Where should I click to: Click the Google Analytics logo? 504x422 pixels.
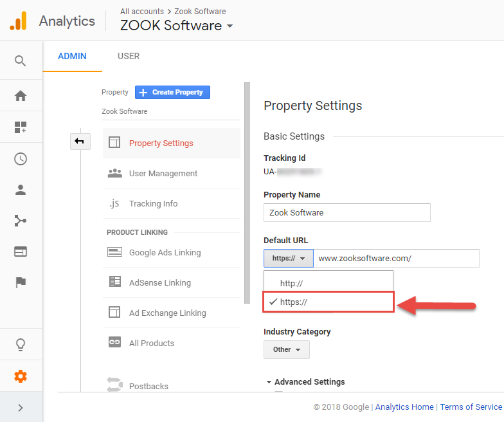(x=18, y=21)
